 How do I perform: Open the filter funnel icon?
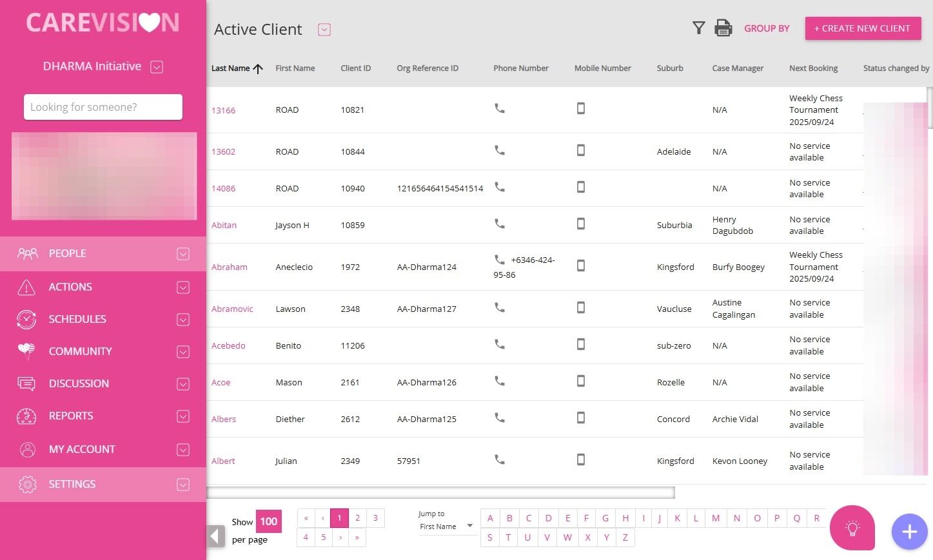point(698,28)
